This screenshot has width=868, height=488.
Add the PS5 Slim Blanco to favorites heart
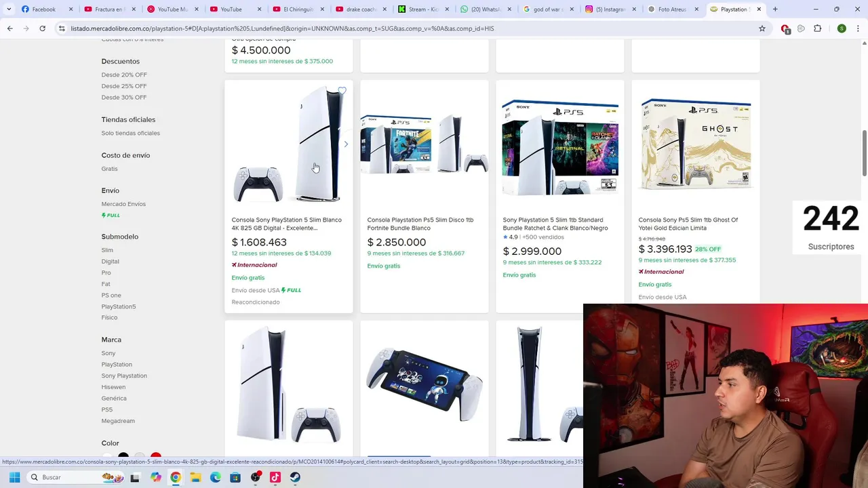(342, 91)
